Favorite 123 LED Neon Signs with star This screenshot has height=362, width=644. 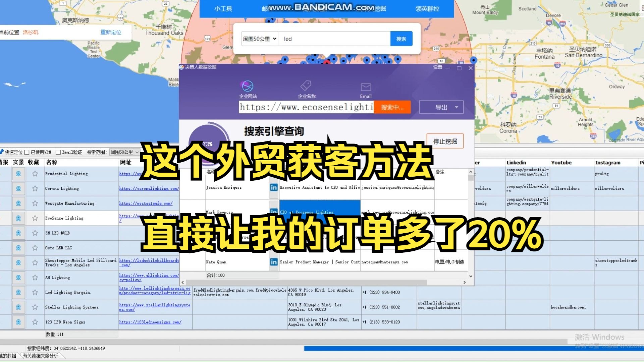point(35,322)
